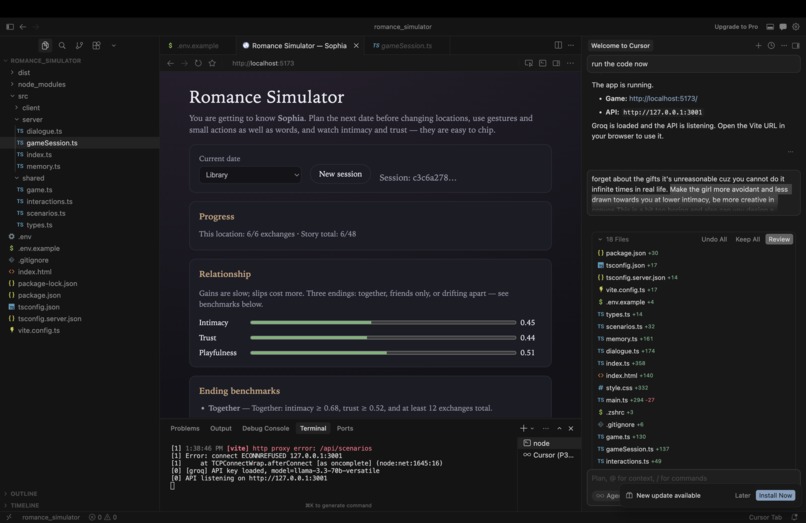
Task: Click Undo All in the changes list
Action: point(714,240)
